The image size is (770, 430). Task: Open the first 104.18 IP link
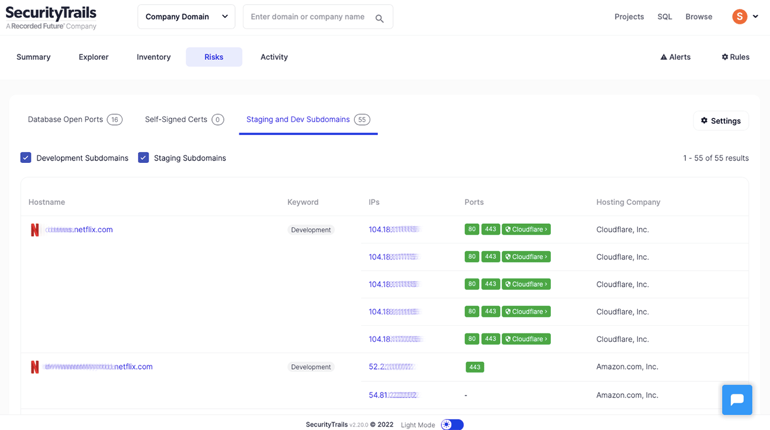pyautogui.click(x=394, y=229)
